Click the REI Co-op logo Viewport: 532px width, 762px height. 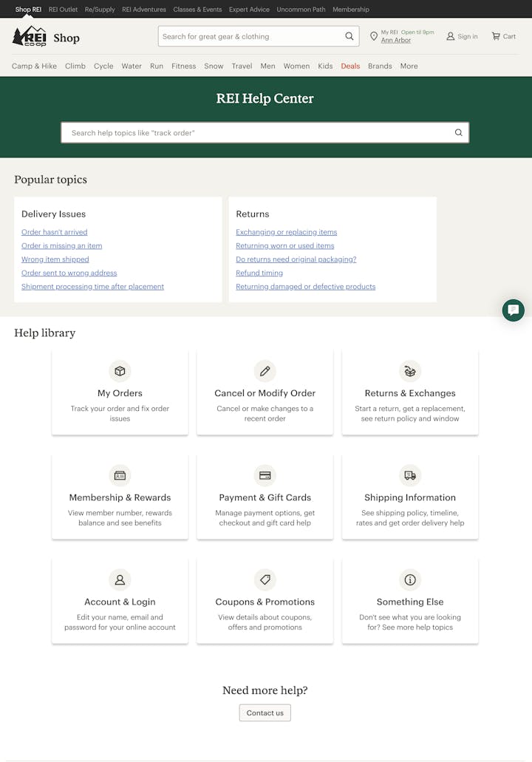(x=30, y=37)
